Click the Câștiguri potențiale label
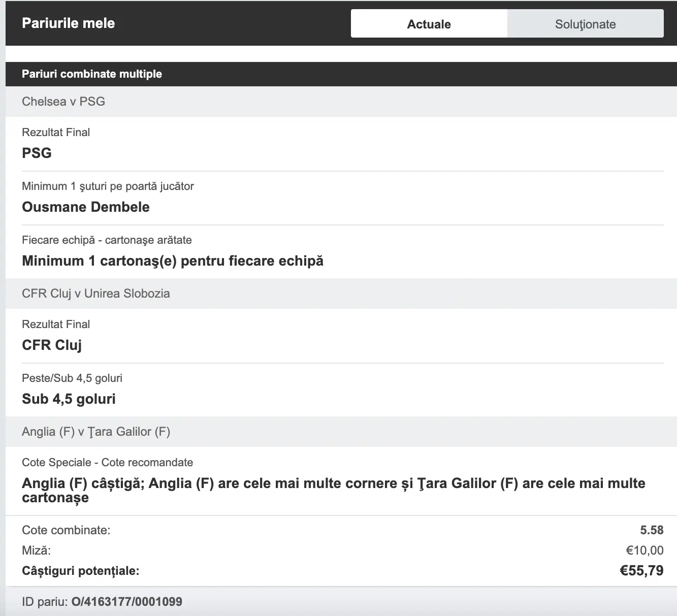The image size is (677, 616). (80, 571)
